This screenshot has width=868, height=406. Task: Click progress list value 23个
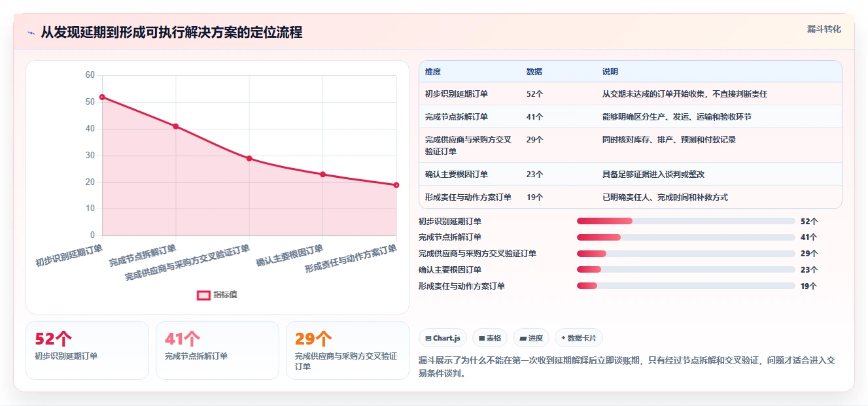coord(809,270)
